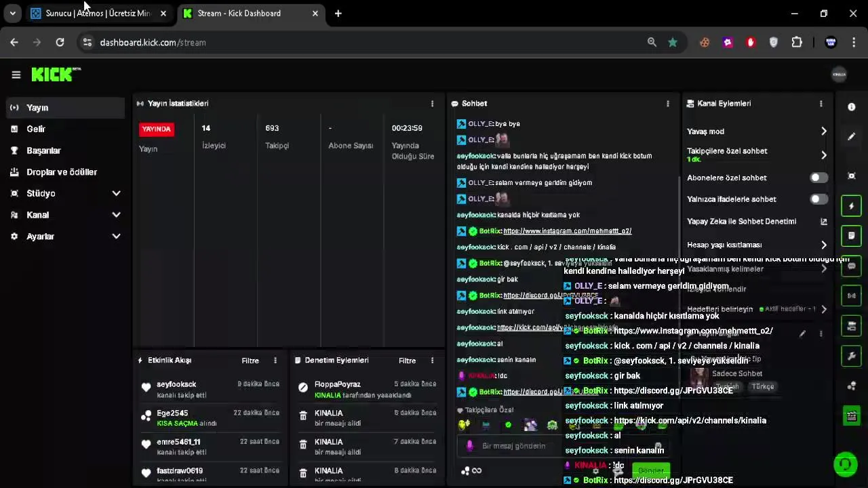Click Ege2545 in activity feed
This screenshot has width=868, height=488.
click(172, 413)
